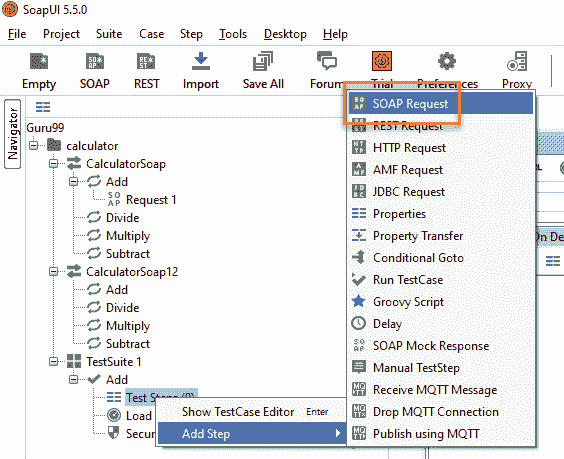Screen dimensions: 564x459
Task: Select Drop MQTT Connection menu entry
Action: [x=441, y=411]
